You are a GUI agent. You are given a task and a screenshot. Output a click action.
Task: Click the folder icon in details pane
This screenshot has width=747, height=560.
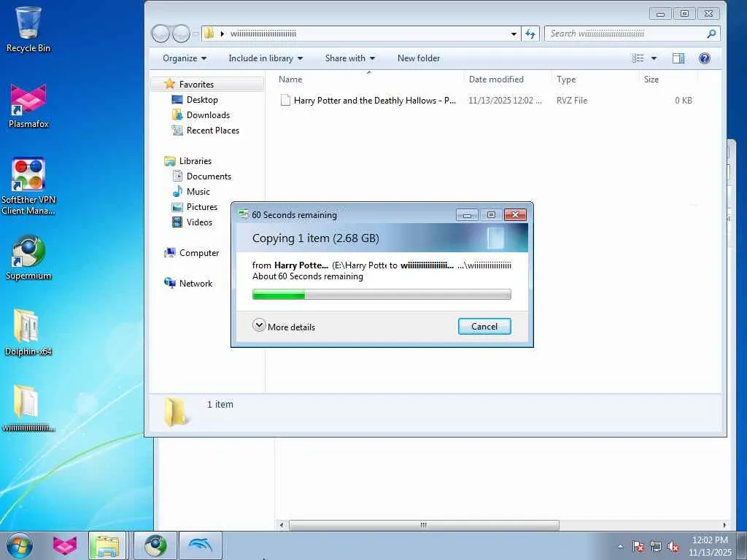[x=175, y=411]
